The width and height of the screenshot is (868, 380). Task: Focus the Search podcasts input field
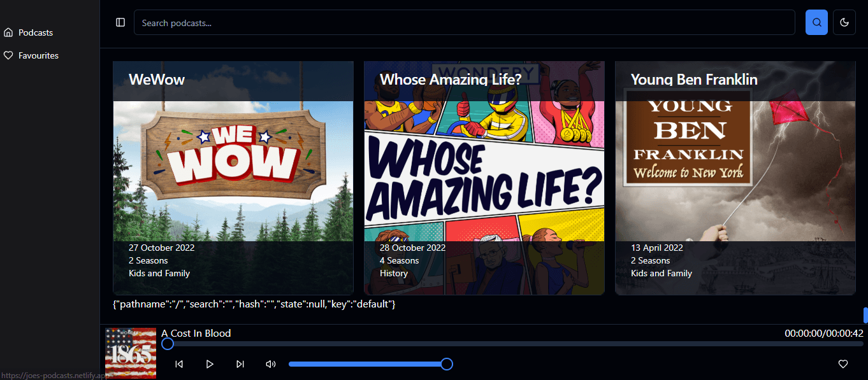[x=464, y=22]
